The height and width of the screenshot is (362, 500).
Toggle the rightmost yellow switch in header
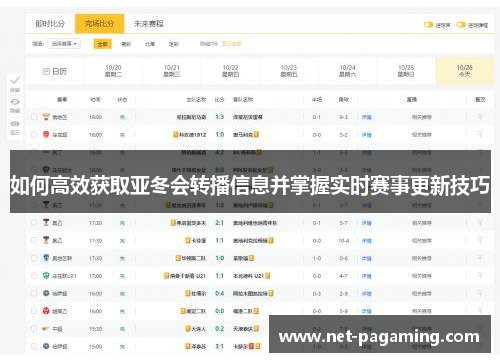point(461,25)
